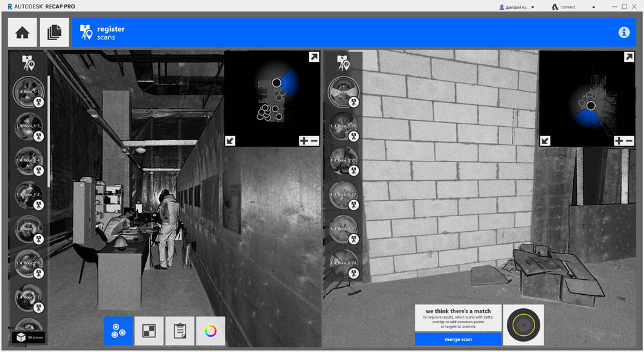Select scan 1_4_floor_1-7 thumbnail
This screenshot has height=352, width=644.
[28, 297]
